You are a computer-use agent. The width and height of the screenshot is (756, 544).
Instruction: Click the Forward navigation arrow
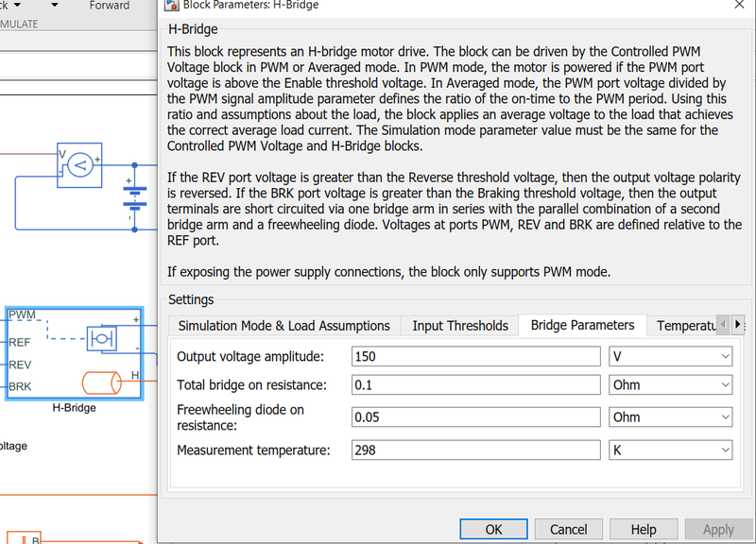(x=109, y=6)
